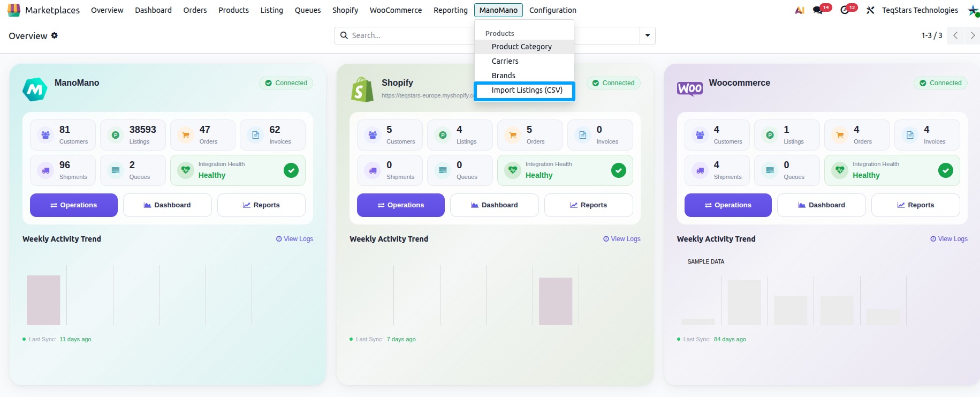Open Shopify 5 Customers tile
980x397 pixels.
coord(390,135)
